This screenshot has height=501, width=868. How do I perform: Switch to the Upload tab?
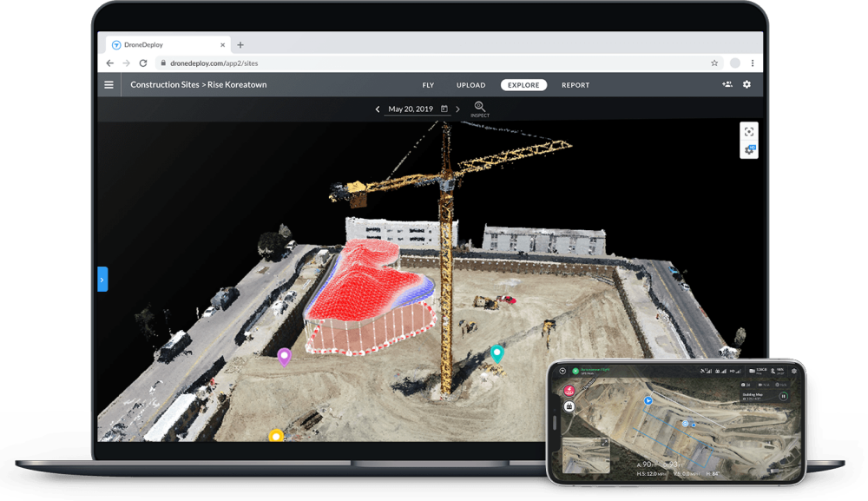point(470,85)
